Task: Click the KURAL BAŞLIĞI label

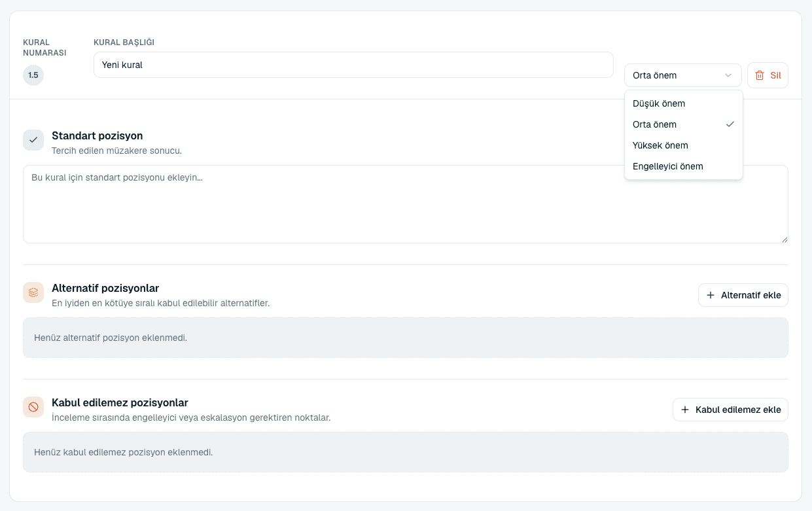Action: pyautogui.click(x=124, y=43)
